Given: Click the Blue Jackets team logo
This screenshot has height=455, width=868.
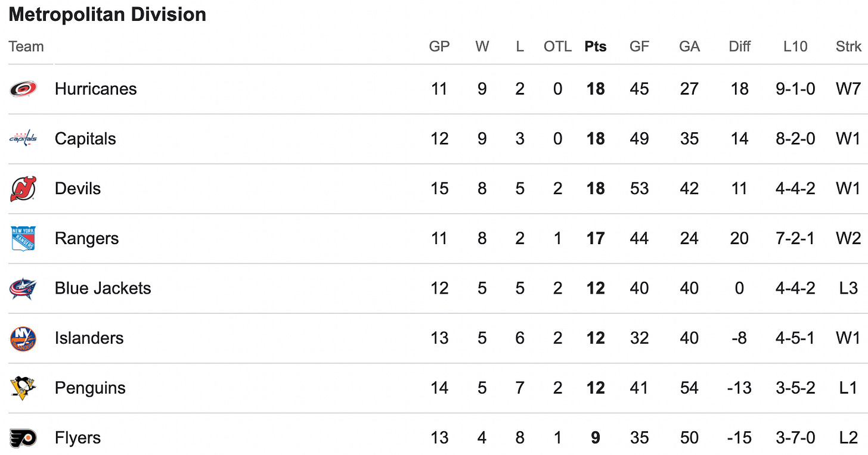Looking at the screenshot, I should tap(23, 288).
